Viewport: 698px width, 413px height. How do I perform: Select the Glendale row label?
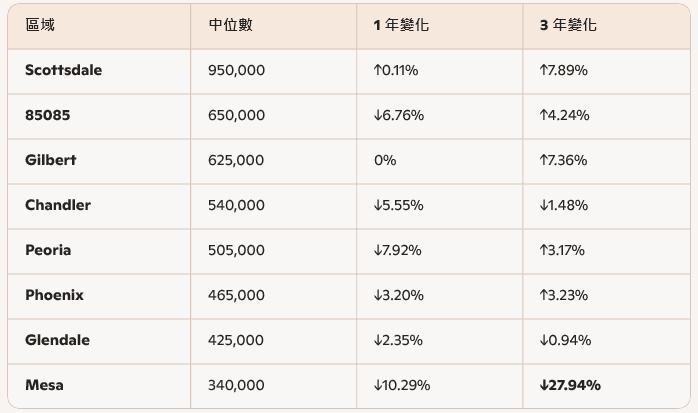[x=57, y=340]
